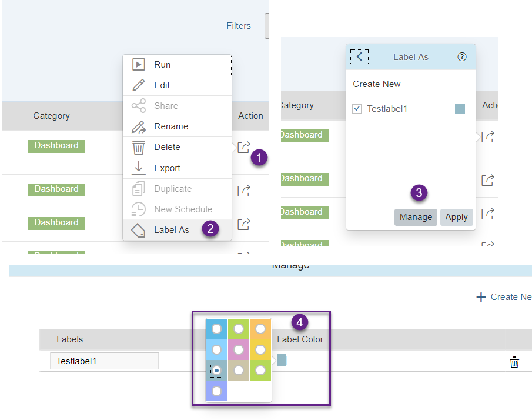Open the Label As menu option
Viewport: 532px width, 420px height.
point(177,230)
